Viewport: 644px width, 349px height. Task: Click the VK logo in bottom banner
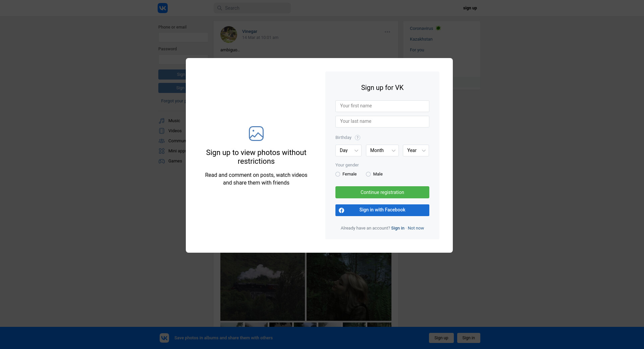(164, 338)
